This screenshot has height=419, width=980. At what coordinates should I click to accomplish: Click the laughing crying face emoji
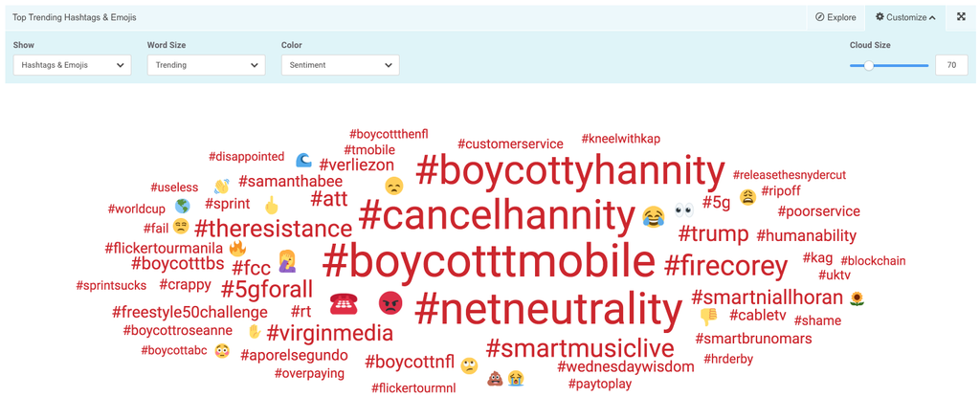click(x=654, y=216)
